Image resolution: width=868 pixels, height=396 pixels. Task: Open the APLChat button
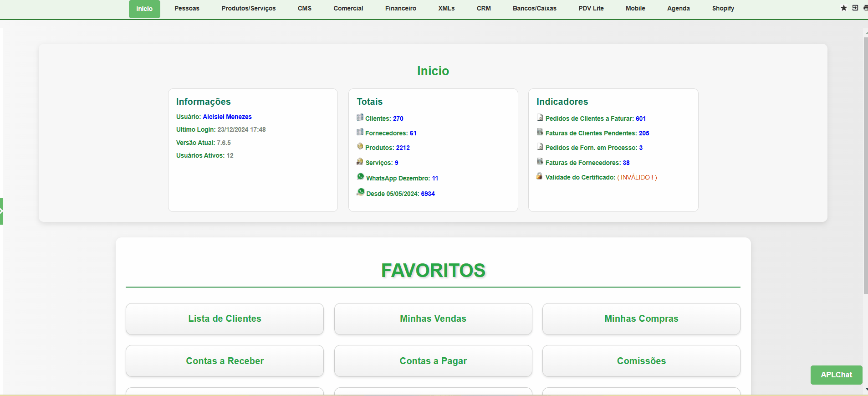(837, 375)
